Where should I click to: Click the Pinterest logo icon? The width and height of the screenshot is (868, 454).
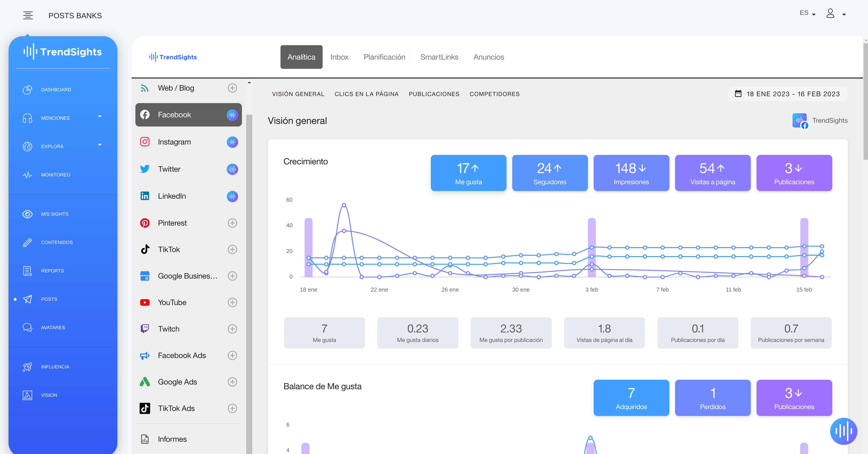(x=145, y=223)
